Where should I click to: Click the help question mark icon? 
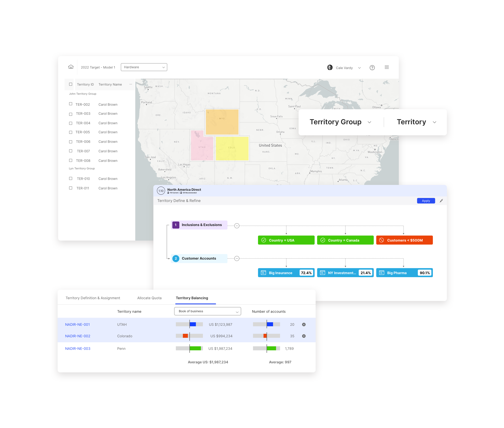pos(372,67)
